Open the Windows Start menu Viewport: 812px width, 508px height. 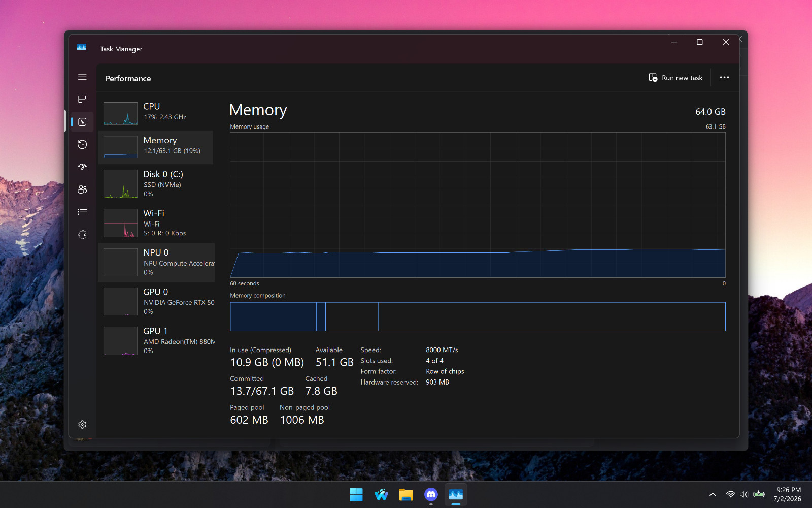pyautogui.click(x=356, y=494)
